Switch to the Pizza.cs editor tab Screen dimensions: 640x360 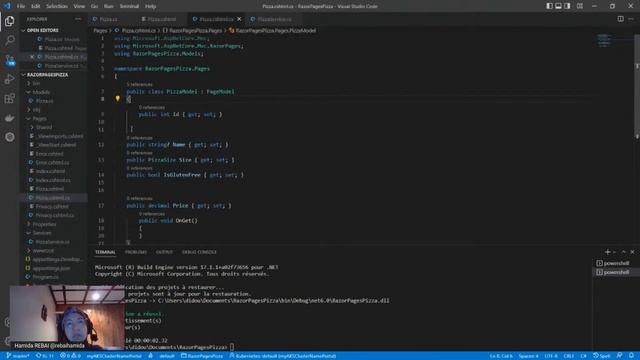(x=108, y=19)
